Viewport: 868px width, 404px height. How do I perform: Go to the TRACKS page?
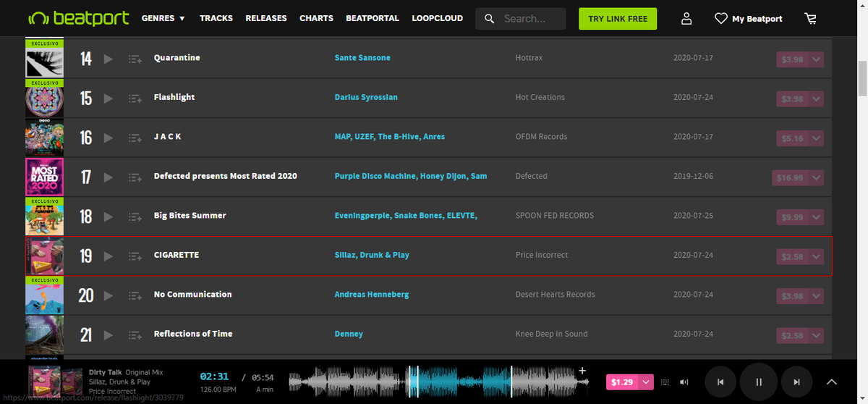(x=216, y=18)
